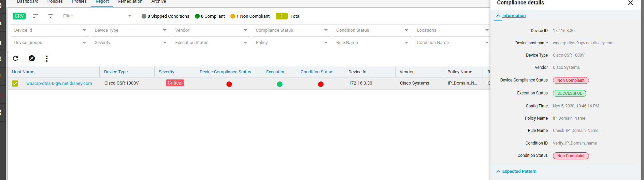Toggle the CRV button

pos(19,16)
